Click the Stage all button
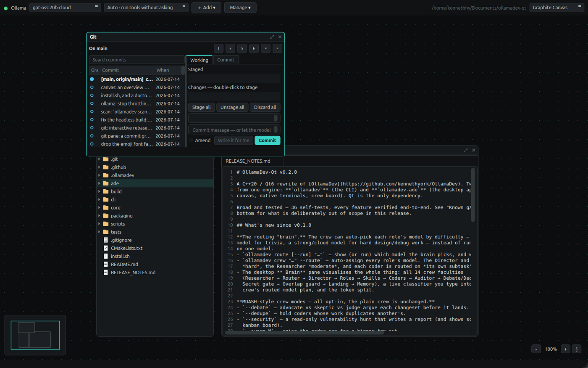Screen dimensions: 588x368 click(202, 107)
